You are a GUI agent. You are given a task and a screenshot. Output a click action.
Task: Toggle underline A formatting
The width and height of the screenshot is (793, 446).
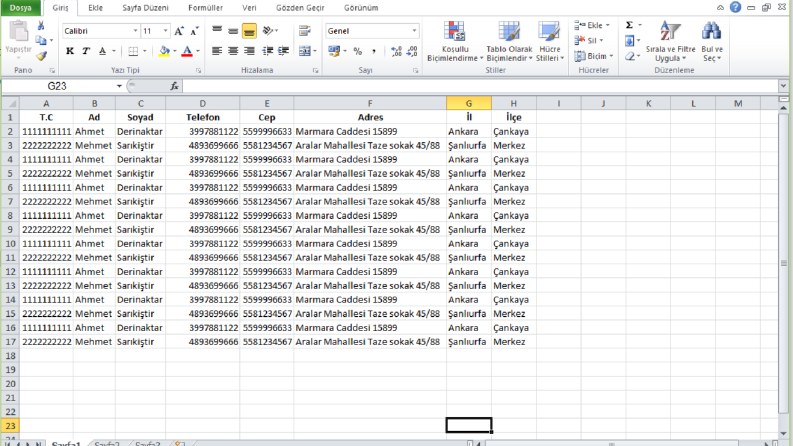[x=103, y=51]
